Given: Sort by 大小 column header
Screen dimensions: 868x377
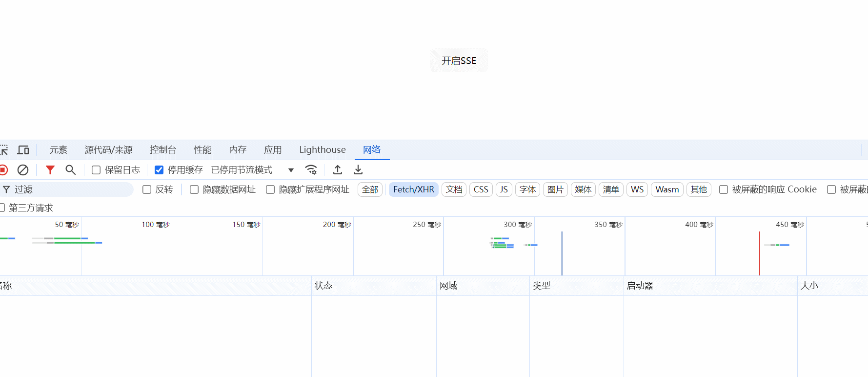Looking at the screenshot, I should click(833, 286).
